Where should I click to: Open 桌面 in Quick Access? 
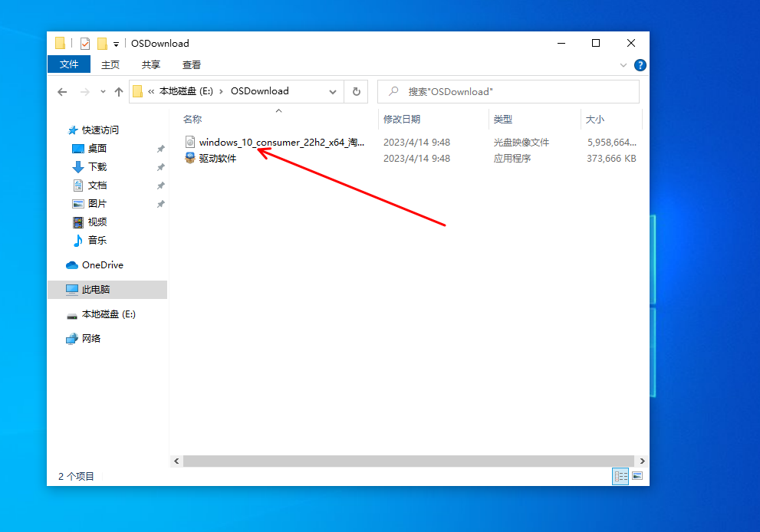point(97,148)
